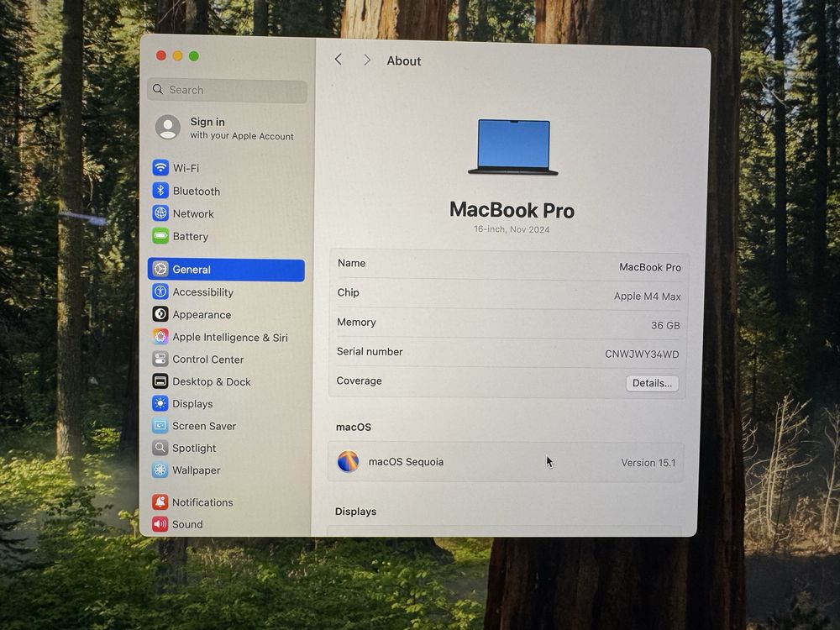Image resolution: width=840 pixels, height=630 pixels.
Task: Click serial number CNWJWY34WD
Action: 642,354
